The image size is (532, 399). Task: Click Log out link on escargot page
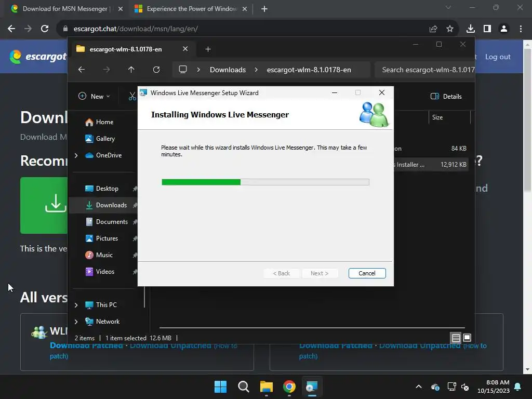497,57
